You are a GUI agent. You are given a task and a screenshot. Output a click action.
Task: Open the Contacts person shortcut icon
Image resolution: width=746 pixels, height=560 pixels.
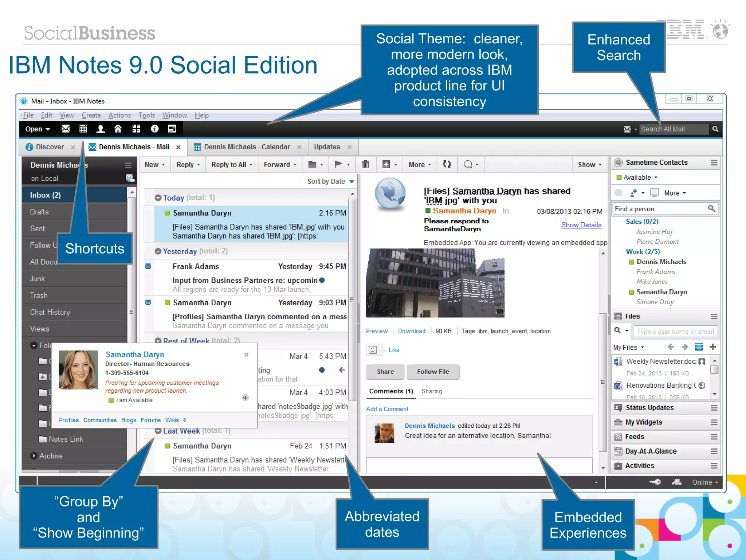click(101, 129)
